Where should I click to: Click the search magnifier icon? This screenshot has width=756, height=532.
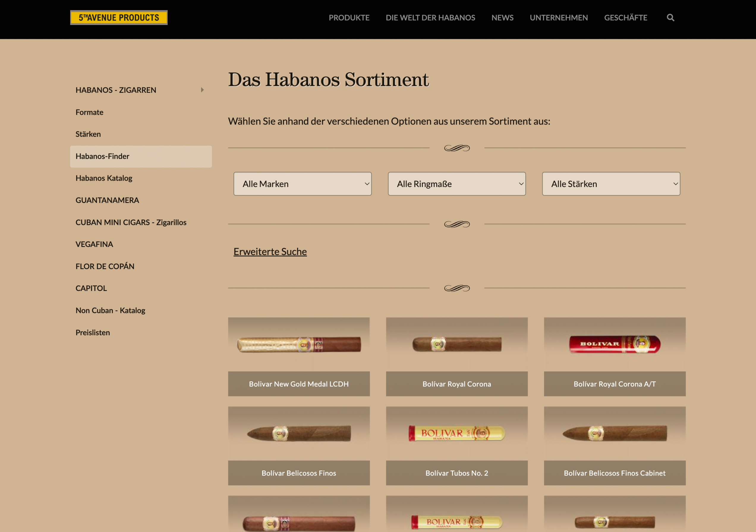pyautogui.click(x=670, y=18)
